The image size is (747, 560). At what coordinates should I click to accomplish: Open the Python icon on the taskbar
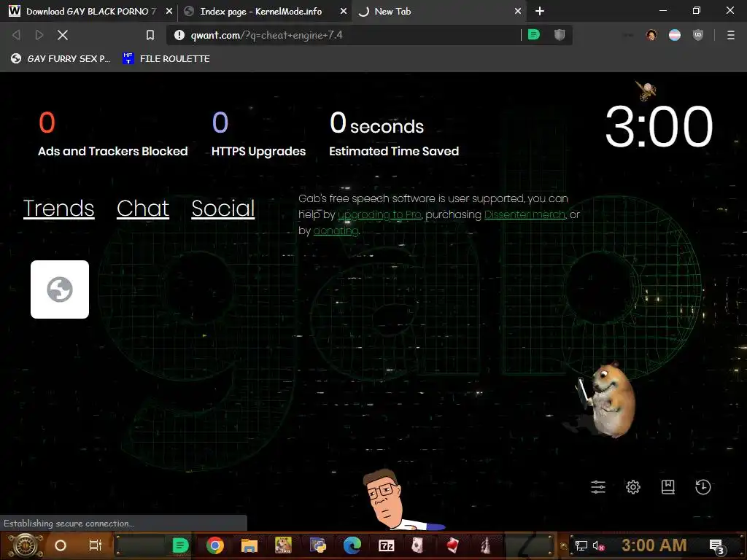tap(318, 545)
